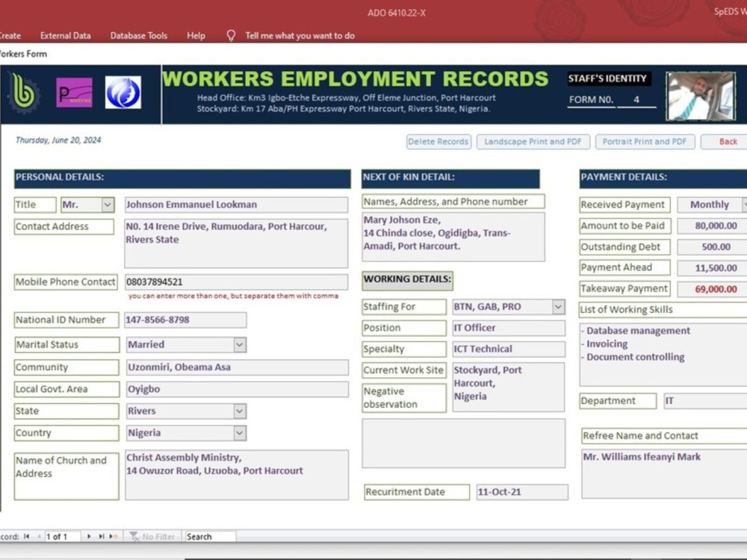Screen dimensions: 747x560
Task: Click the record number box 1 of 1
Action: pyautogui.click(x=63, y=537)
